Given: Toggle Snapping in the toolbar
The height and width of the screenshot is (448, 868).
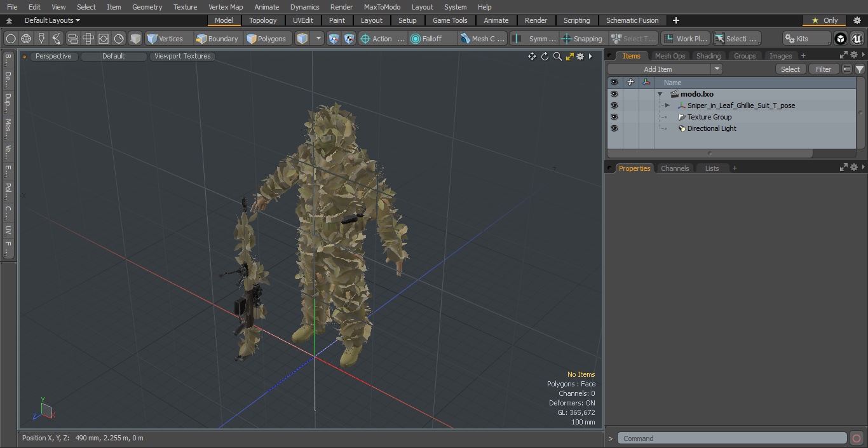Looking at the screenshot, I should click(582, 39).
